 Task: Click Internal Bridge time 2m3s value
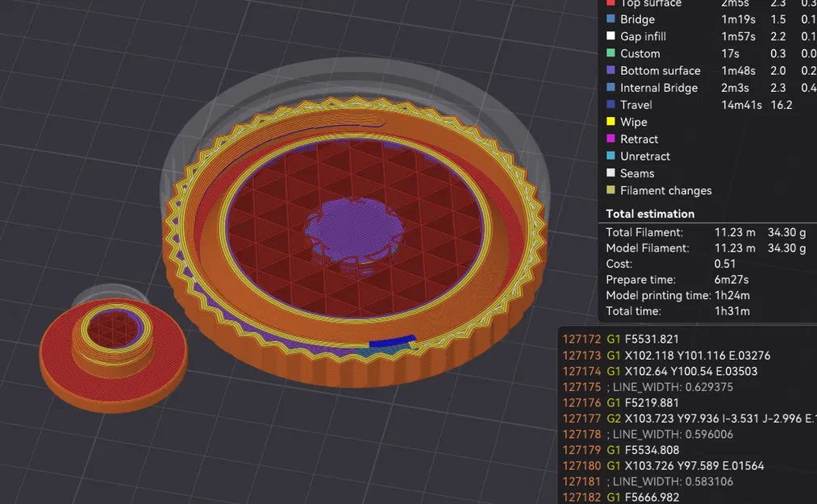735,88
